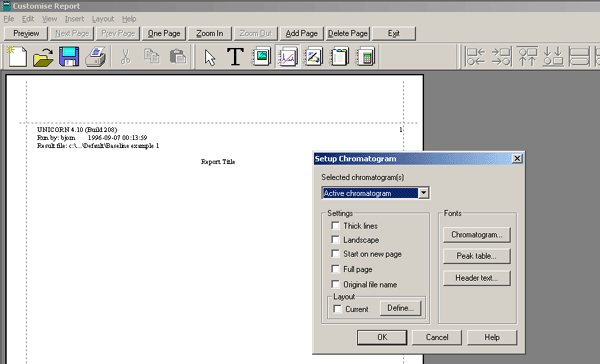The width and height of the screenshot is (600, 364).
Task: Open the Layout menu
Action: tap(103, 19)
